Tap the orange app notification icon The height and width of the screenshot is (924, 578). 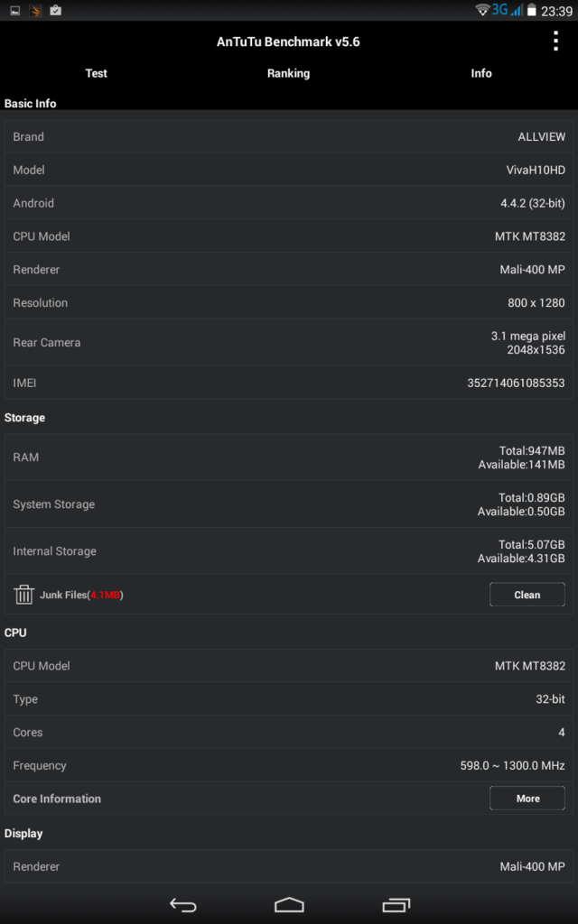pyautogui.click(x=35, y=10)
